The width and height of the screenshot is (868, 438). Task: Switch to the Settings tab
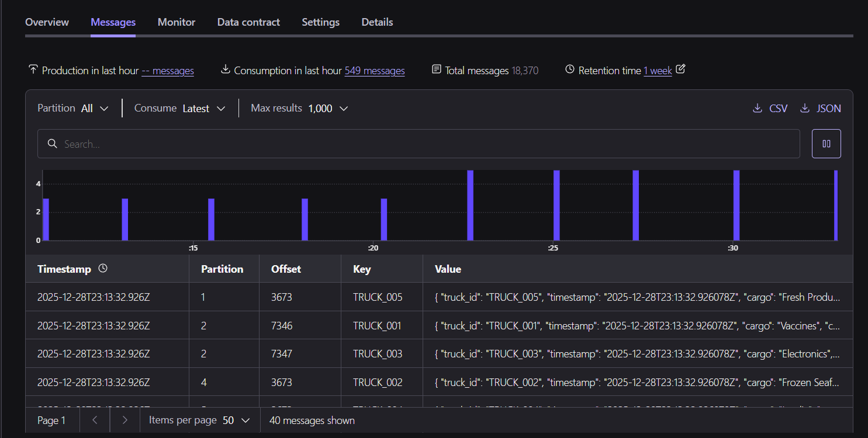coord(320,22)
